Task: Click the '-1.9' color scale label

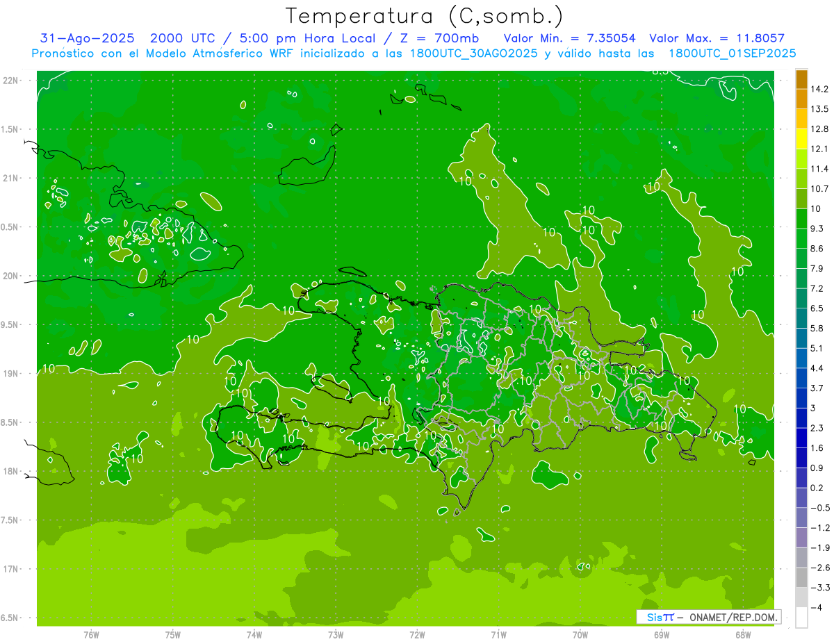Action: [820, 547]
